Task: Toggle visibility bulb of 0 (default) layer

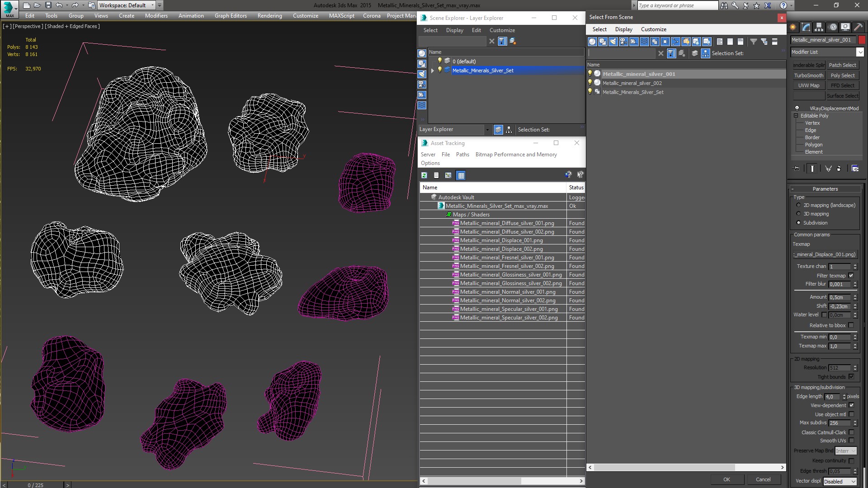Action: pyautogui.click(x=439, y=61)
